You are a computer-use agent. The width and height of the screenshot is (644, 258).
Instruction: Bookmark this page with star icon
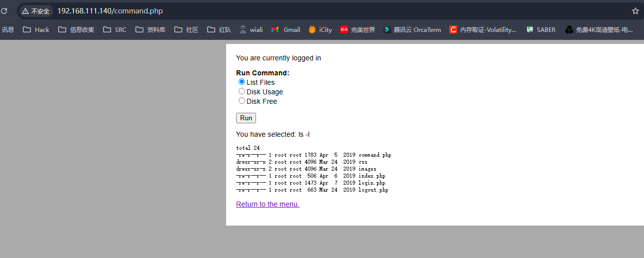point(635,11)
